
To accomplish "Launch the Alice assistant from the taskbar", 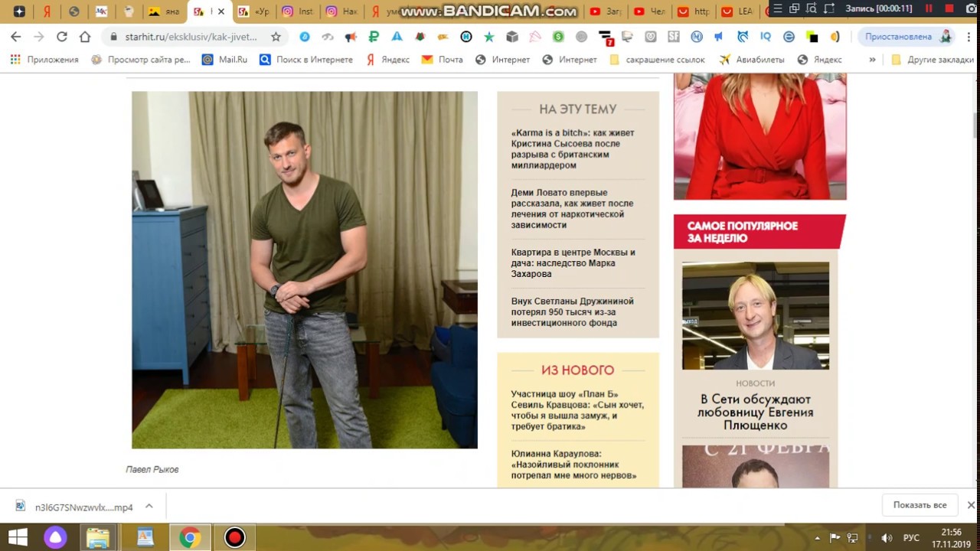I will pyautogui.click(x=55, y=537).
